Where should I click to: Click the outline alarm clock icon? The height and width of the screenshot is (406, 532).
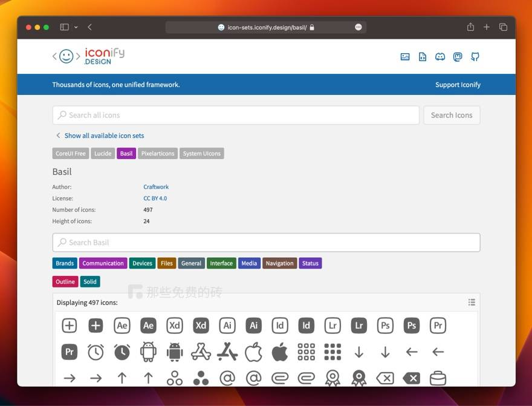pyautogui.click(x=96, y=352)
